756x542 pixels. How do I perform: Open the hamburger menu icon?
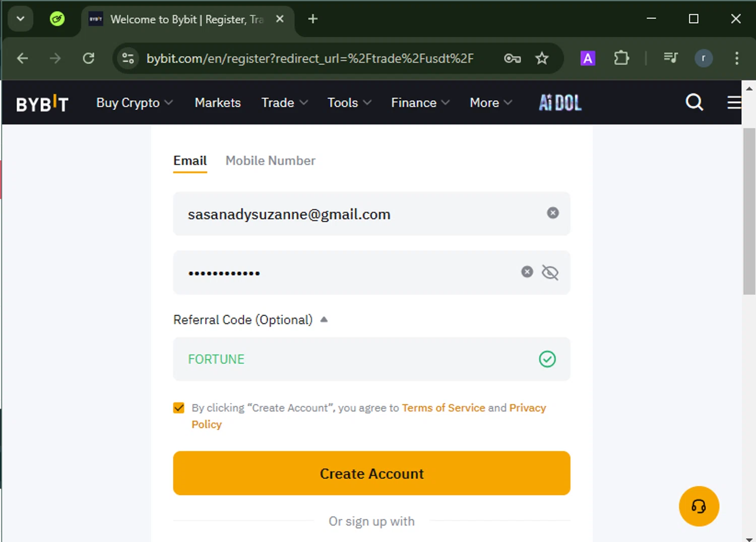coord(734,102)
